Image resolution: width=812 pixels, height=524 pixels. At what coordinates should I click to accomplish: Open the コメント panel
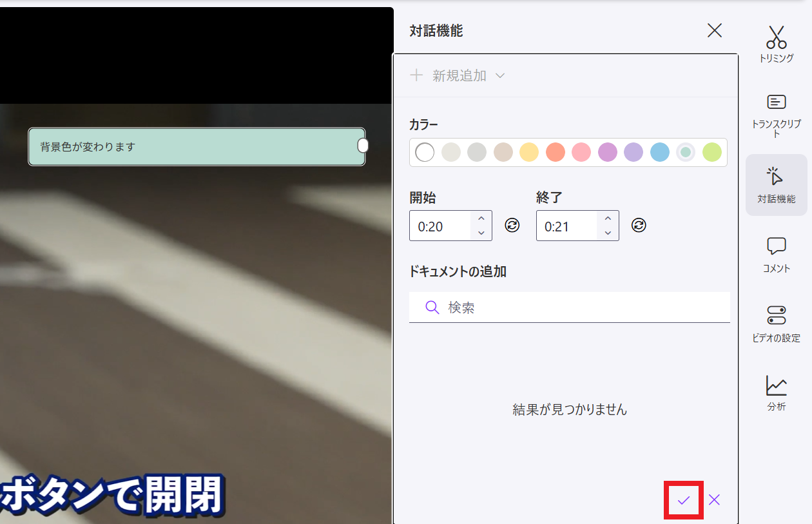click(x=776, y=251)
